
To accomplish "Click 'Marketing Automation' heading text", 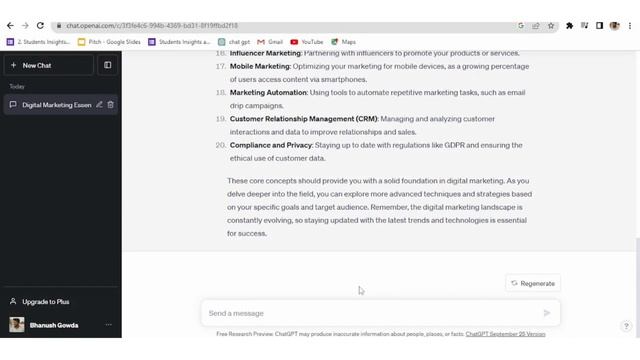I will point(268,93).
